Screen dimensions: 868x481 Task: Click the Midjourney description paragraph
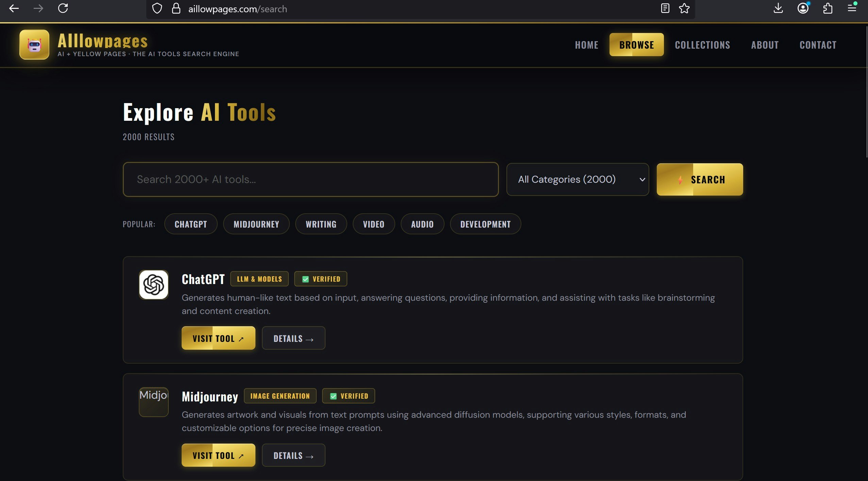point(434,421)
